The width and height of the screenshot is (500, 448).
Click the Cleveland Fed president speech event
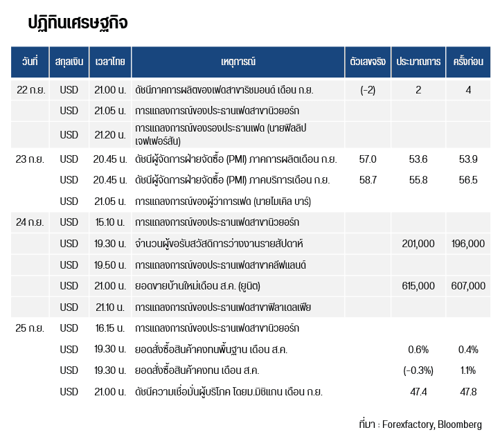[x=220, y=265]
